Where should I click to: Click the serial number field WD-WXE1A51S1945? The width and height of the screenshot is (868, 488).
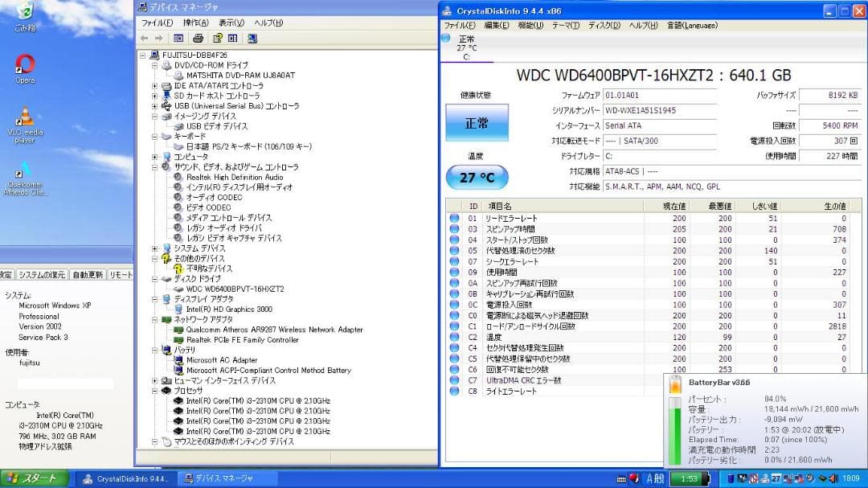(x=660, y=111)
